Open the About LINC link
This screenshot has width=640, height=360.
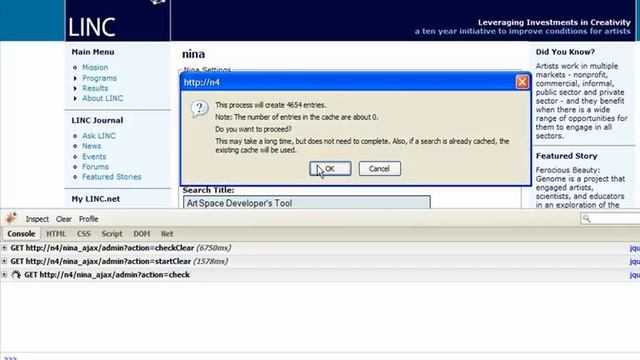pyautogui.click(x=102, y=98)
